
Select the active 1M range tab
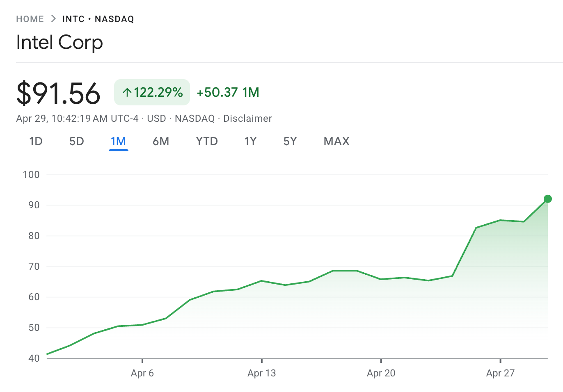(118, 141)
